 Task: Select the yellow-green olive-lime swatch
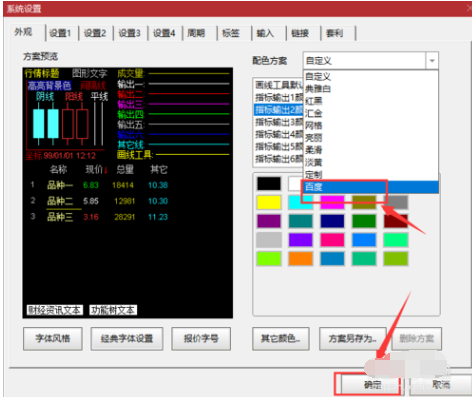396,259
